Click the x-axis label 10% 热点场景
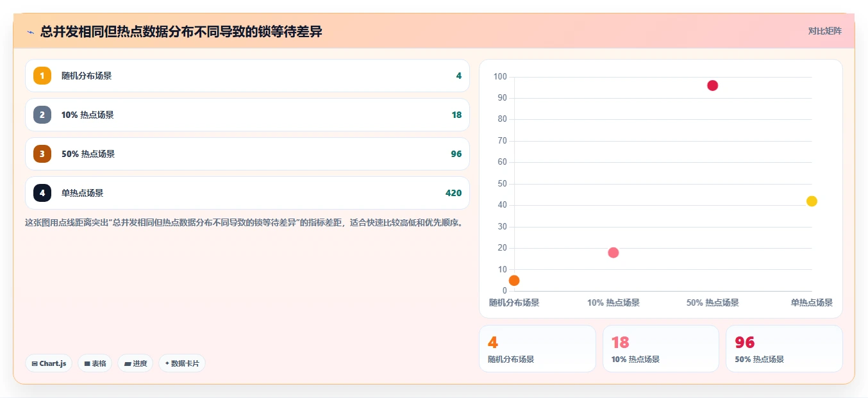Image resolution: width=868 pixels, height=398 pixels. point(613,303)
